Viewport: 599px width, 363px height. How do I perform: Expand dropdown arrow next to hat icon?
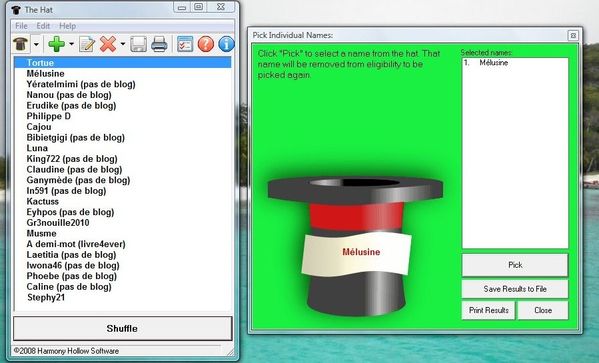pyautogui.click(x=36, y=44)
